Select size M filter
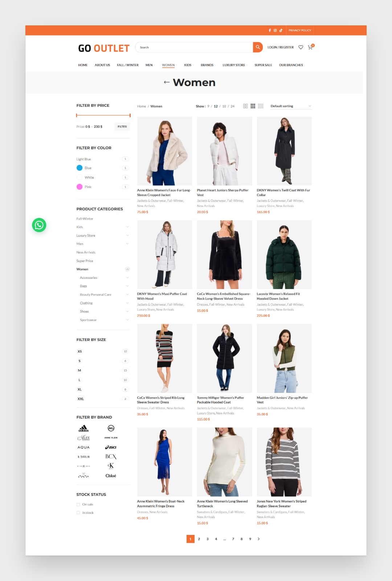Viewport: 392px width, 581px height. 79,370
